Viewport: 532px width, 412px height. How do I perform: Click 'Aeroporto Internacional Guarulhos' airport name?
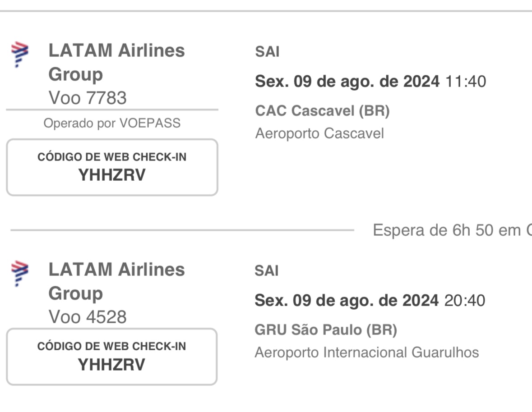pyautogui.click(x=367, y=352)
